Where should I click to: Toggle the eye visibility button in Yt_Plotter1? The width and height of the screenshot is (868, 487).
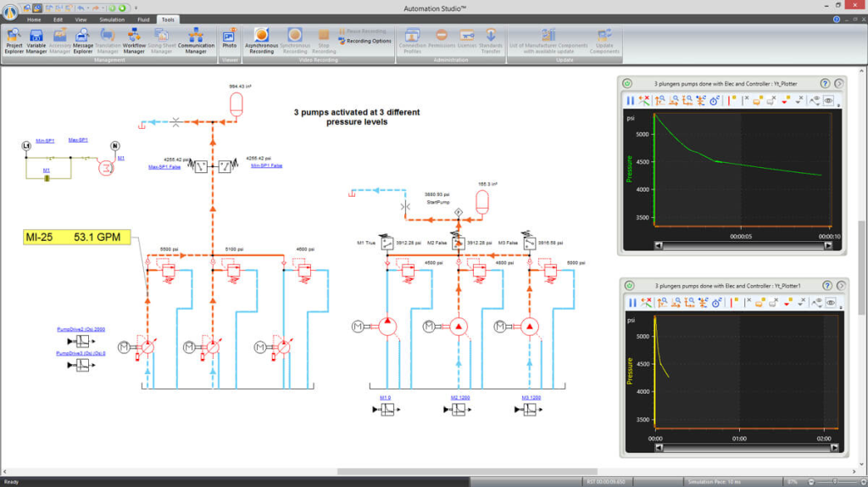click(x=831, y=303)
